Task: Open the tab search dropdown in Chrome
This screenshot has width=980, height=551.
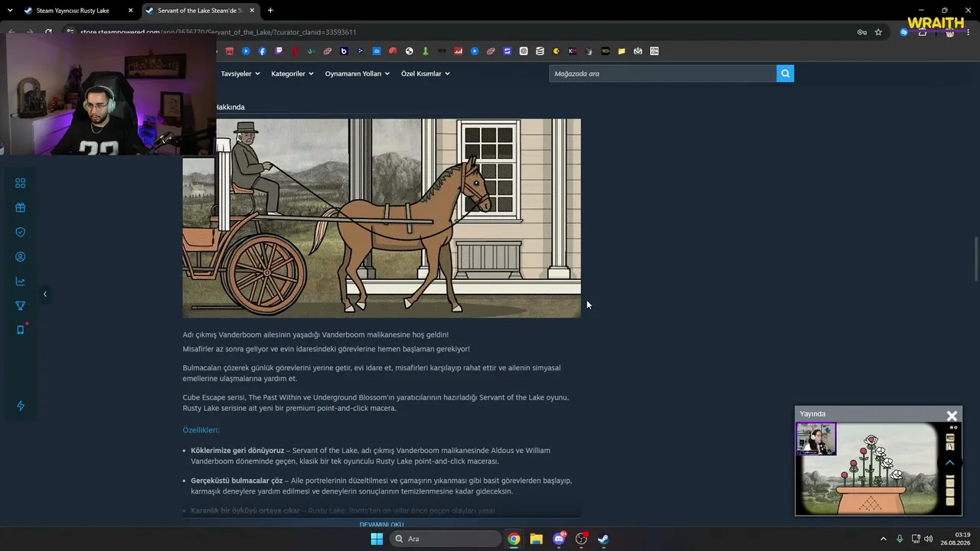Action: tap(11, 11)
